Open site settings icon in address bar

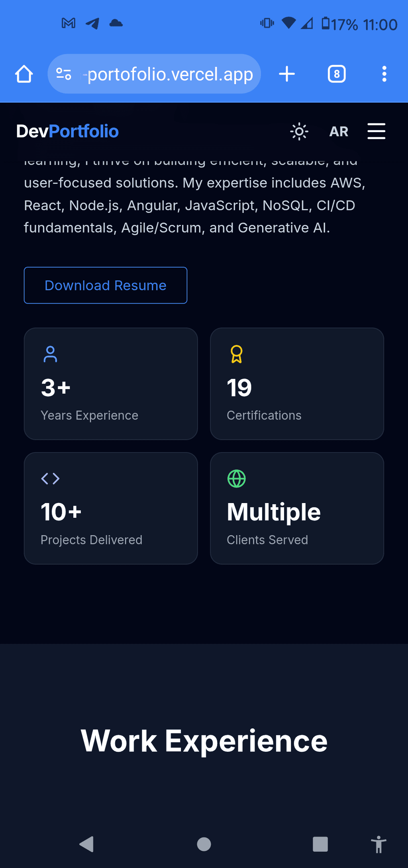click(64, 74)
